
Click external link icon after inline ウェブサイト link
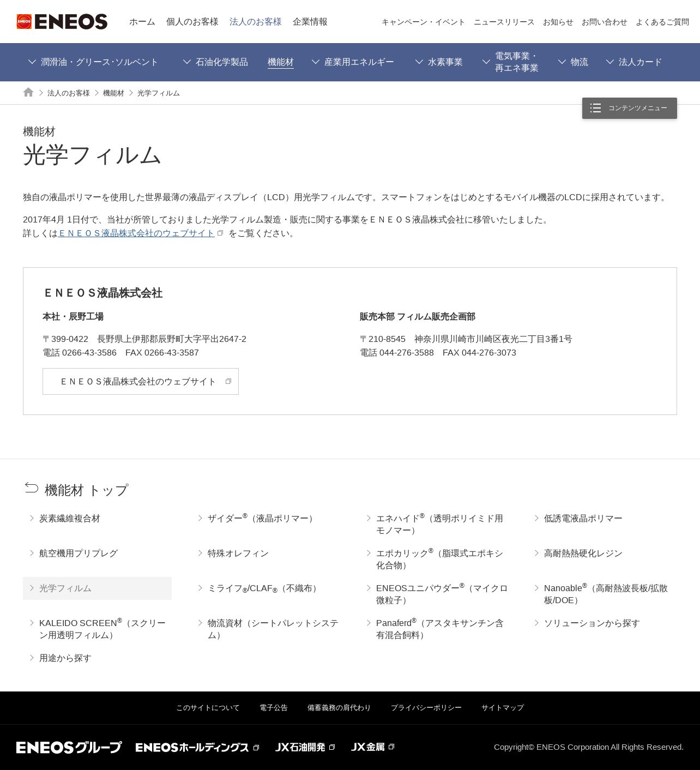[x=220, y=233]
